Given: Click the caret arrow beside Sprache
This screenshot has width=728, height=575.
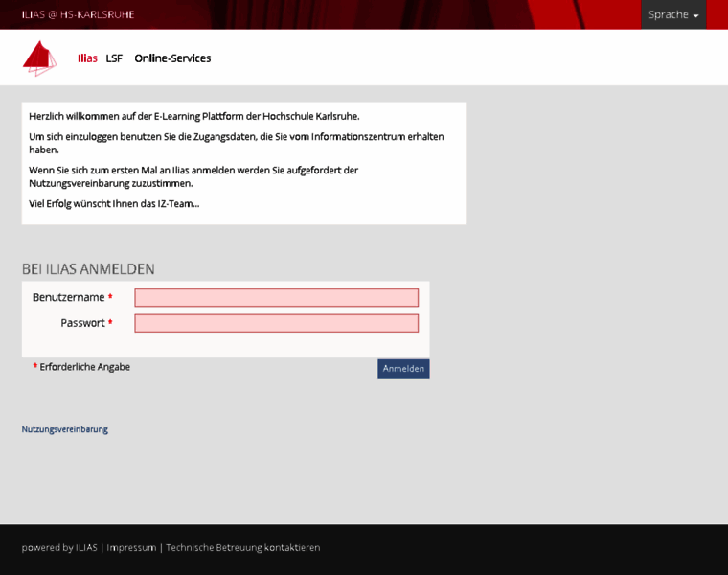Looking at the screenshot, I should tap(695, 16).
